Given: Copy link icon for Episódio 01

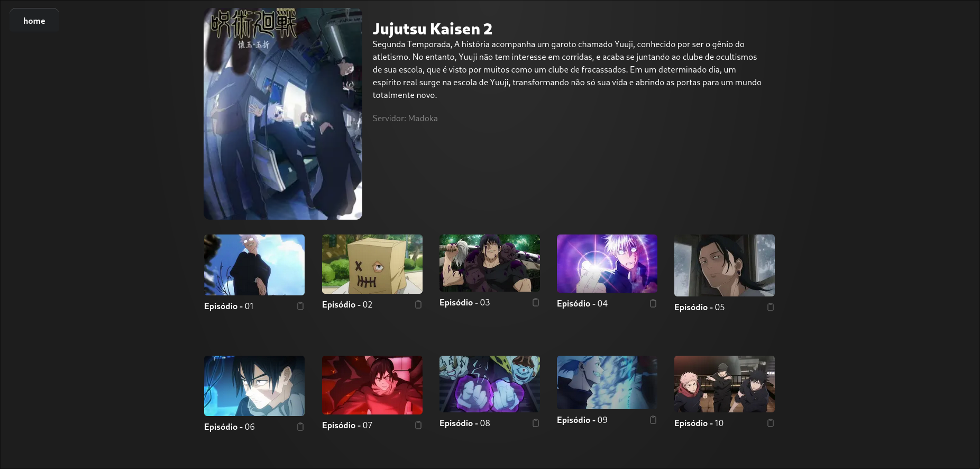Looking at the screenshot, I should point(300,306).
